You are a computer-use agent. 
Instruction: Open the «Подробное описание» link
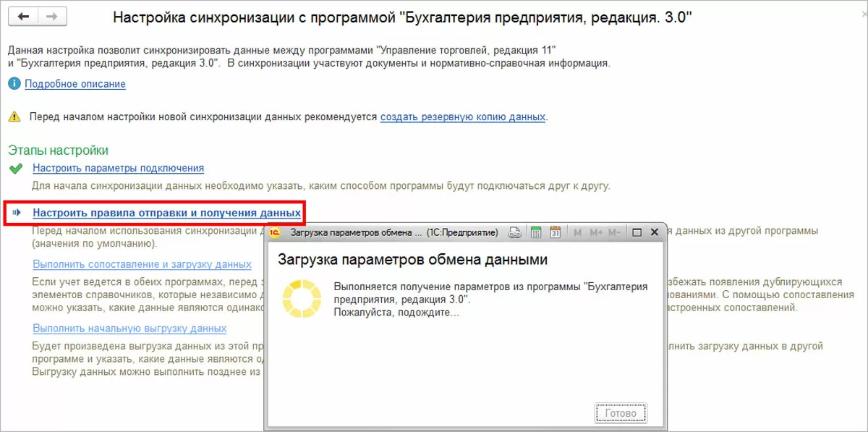point(75,84)
